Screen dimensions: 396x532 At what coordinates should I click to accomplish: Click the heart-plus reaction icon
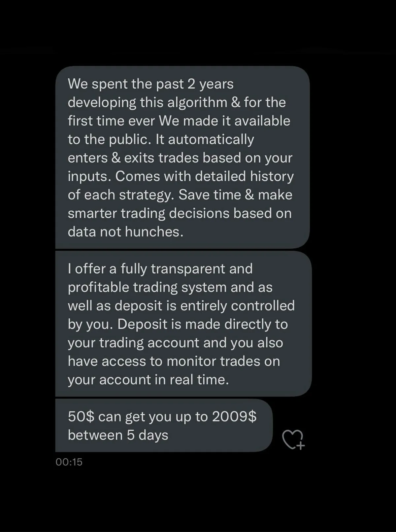point(293,440)
